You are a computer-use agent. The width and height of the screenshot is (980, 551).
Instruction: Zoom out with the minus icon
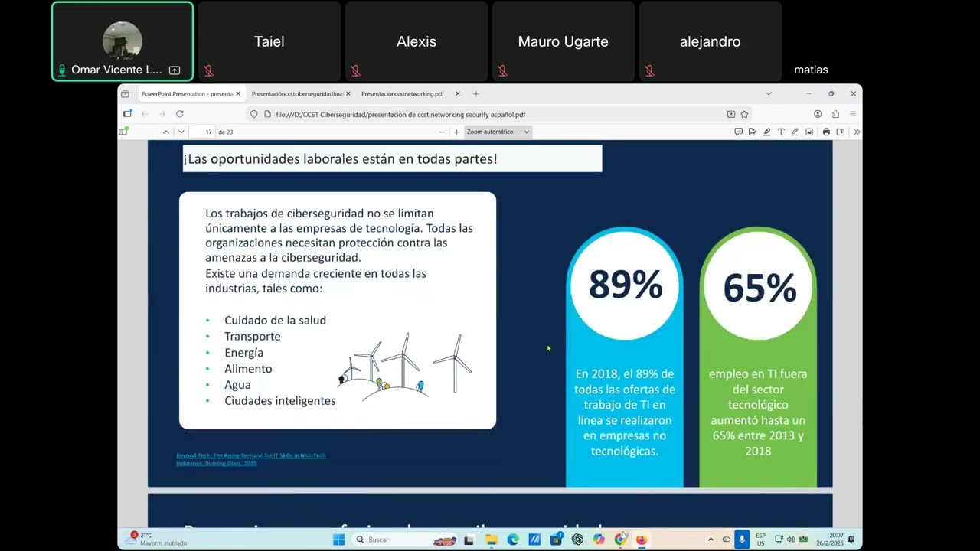click(x=442, y=132)
